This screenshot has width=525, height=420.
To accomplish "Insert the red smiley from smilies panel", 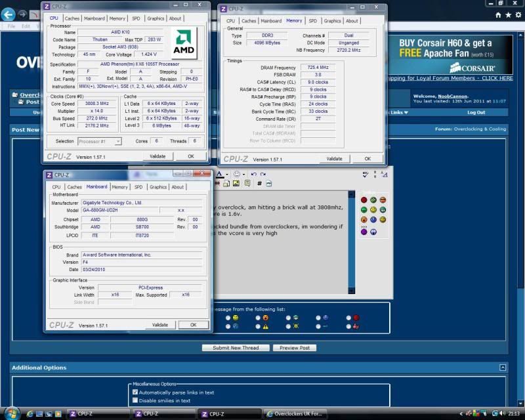I will pos(364,200).
